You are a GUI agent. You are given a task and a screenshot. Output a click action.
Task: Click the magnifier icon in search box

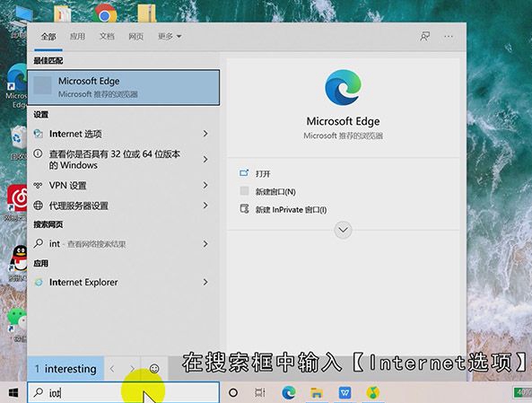(38, 392)
